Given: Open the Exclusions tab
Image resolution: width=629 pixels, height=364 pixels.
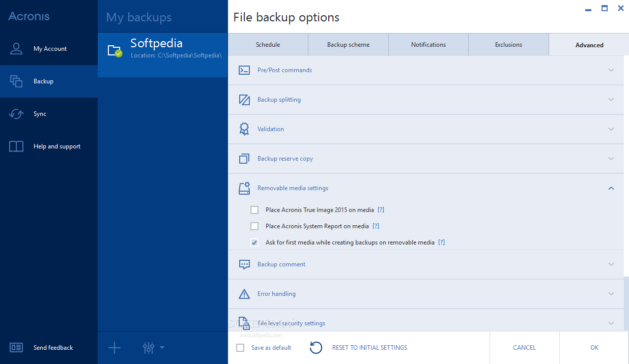Looking at the screenshot, I should [508, 45].
